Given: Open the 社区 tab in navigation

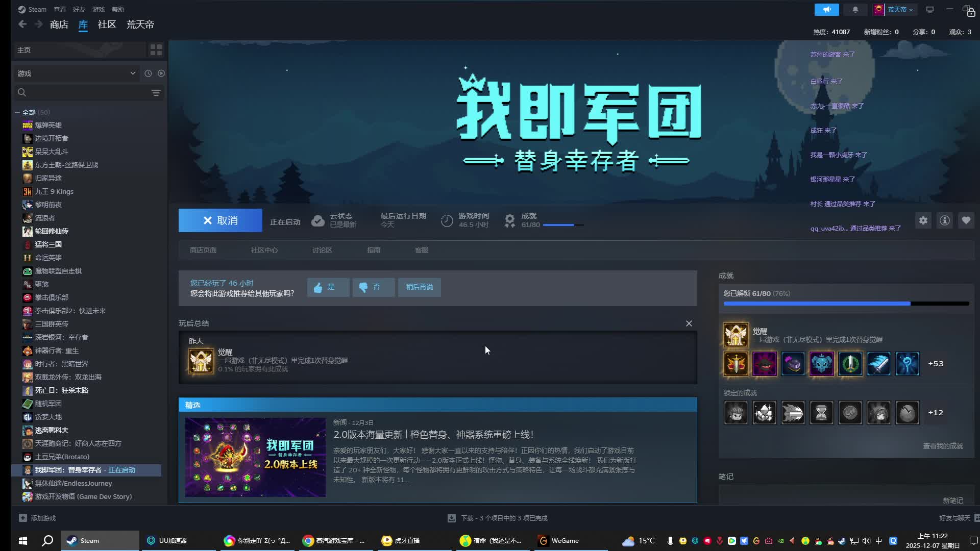Looking at the screenshot, I should click(x=107, y=24).
